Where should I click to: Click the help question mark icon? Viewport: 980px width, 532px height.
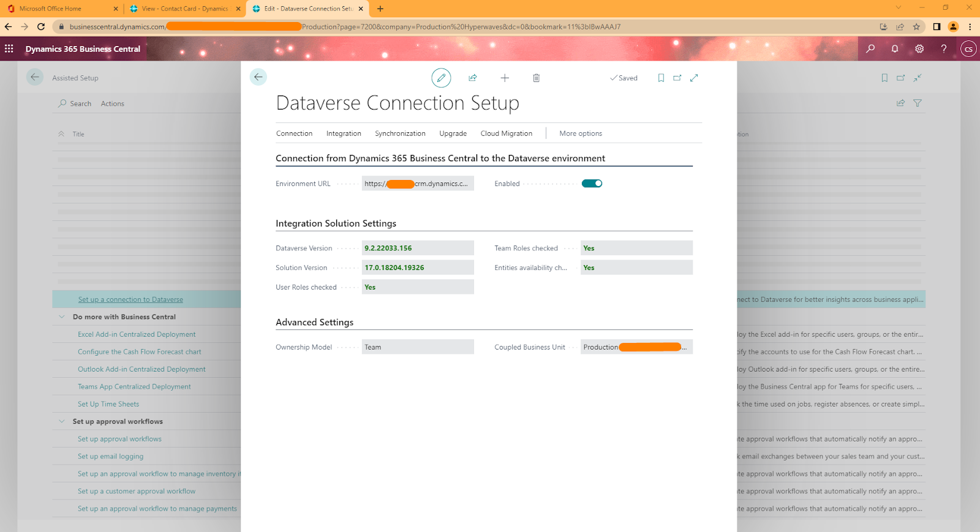(x=944, y=49)
